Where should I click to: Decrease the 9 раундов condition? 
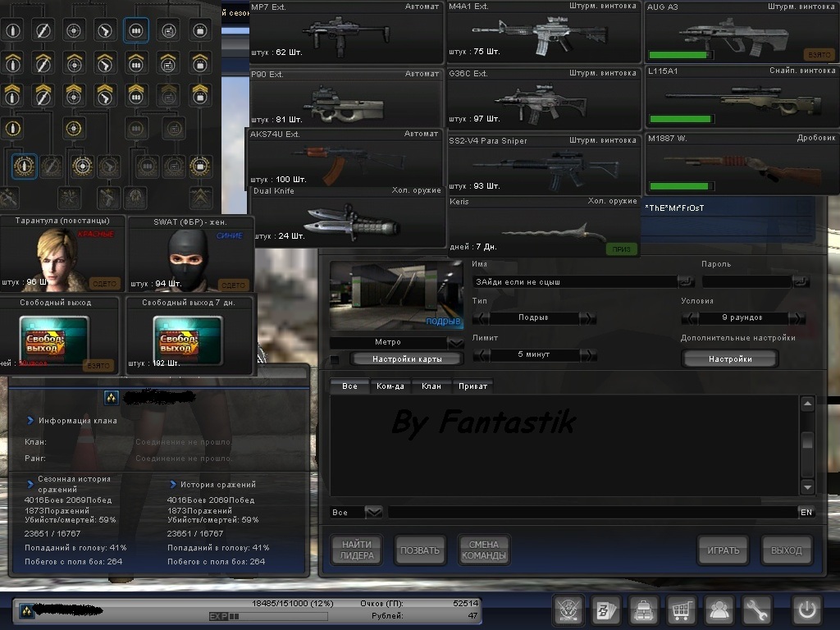689,318
